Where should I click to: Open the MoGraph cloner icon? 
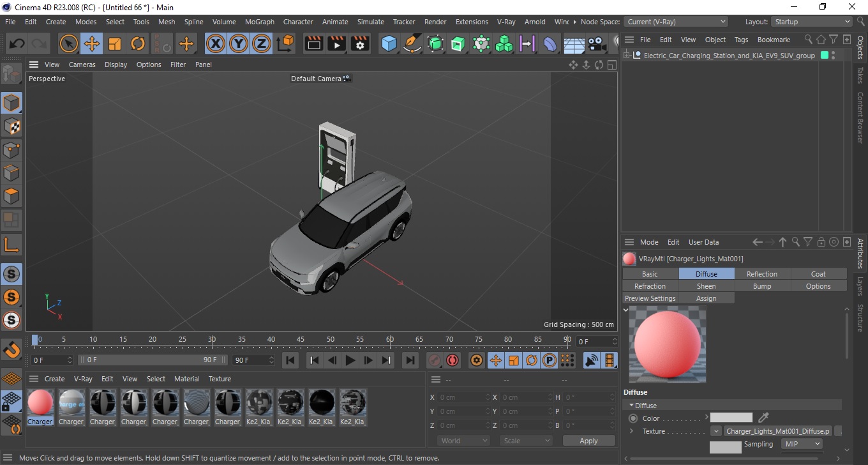point(505,44)
